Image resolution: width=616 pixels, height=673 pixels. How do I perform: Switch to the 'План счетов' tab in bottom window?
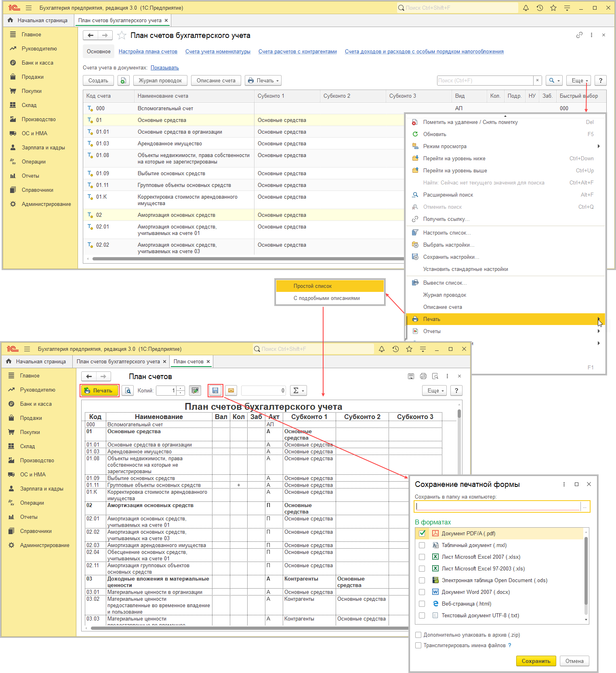click(x=189, y=361)
